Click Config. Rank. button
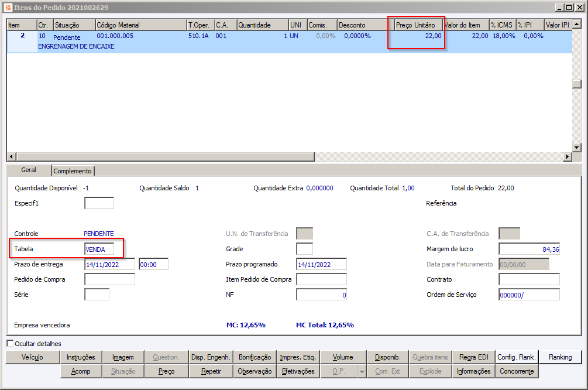Screen dimensions: 588x390 (x=517, y=357)
